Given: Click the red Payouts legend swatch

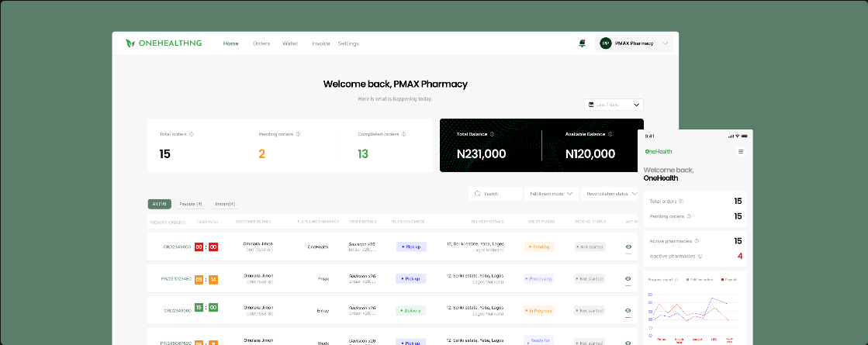Looking at the screenshot, I should [721, 280].
